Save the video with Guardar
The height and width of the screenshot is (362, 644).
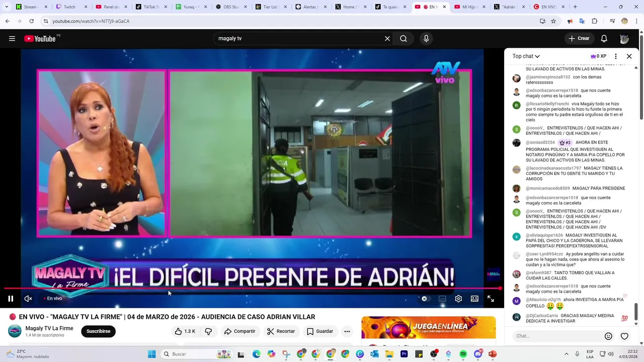[320, 331]
